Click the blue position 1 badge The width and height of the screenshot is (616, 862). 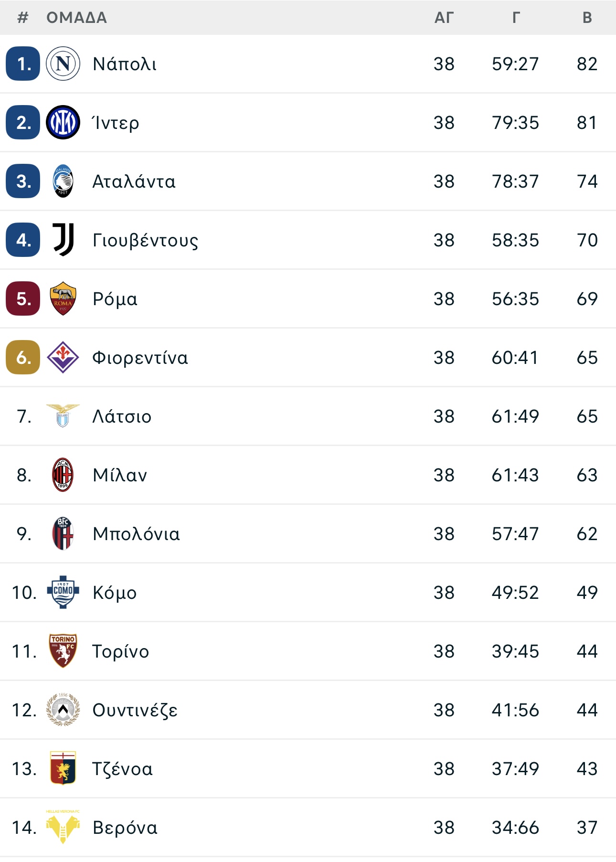tap(23, 64)
